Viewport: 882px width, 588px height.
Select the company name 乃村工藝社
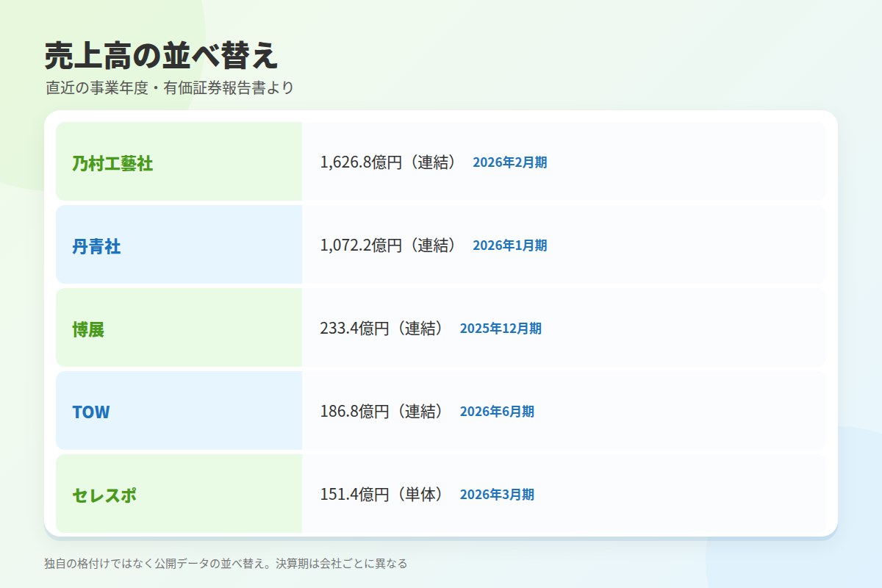112,163
